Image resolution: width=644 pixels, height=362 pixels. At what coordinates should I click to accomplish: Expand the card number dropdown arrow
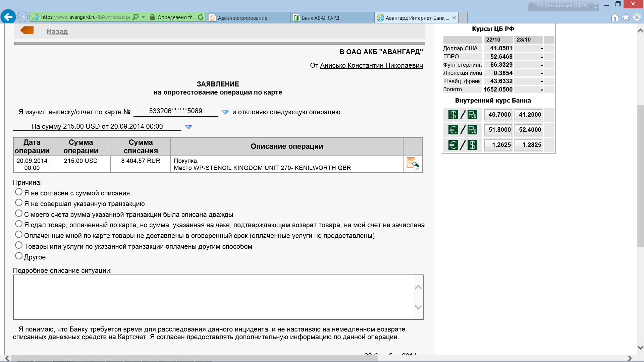(x=225, y=112)
